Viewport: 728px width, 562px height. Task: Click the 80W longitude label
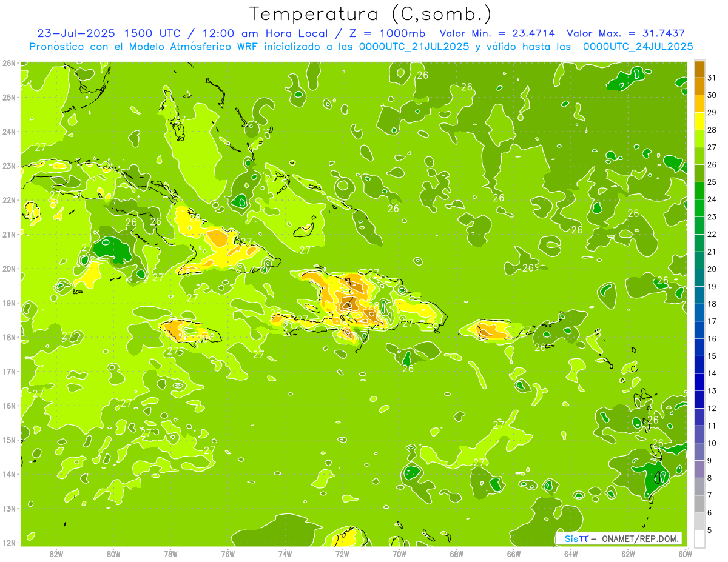pos(113,554)
